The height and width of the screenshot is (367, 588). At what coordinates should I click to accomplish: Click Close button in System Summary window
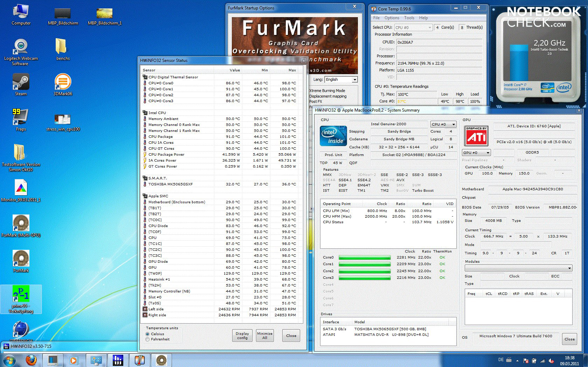(x=569, y=339)
